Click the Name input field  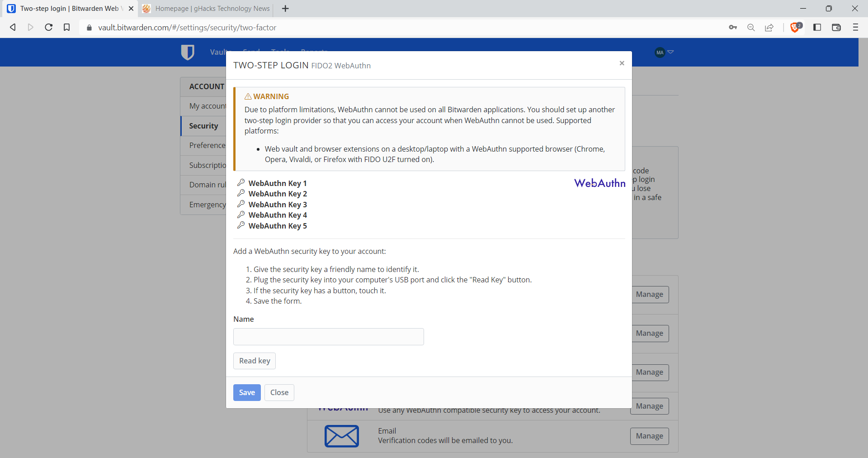pos(328,337)
